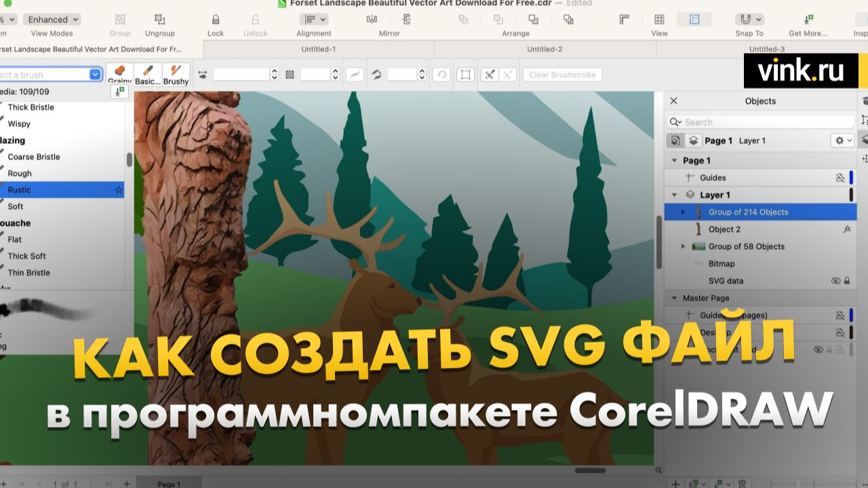
Task: Open the Objects panel gear options dropdown
Action: (843, 140)
